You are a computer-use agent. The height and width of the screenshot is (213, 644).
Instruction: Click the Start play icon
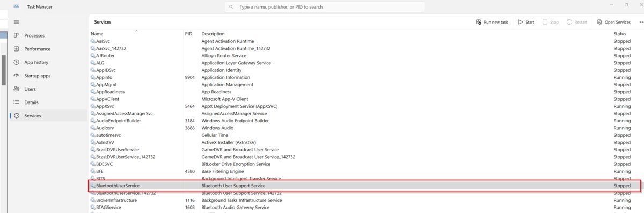click(x=520, y=22)
